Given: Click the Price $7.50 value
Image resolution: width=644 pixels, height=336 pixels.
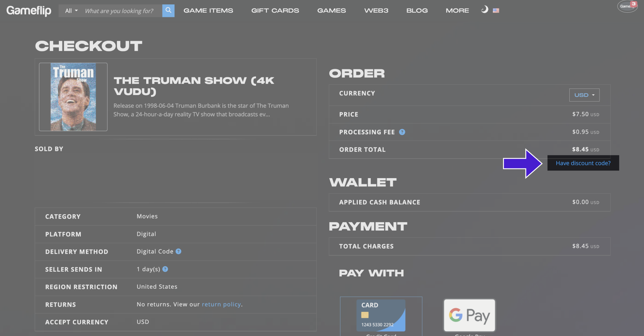Looking at the screenshot, I should pyautogui.click(x=586, y=114).
